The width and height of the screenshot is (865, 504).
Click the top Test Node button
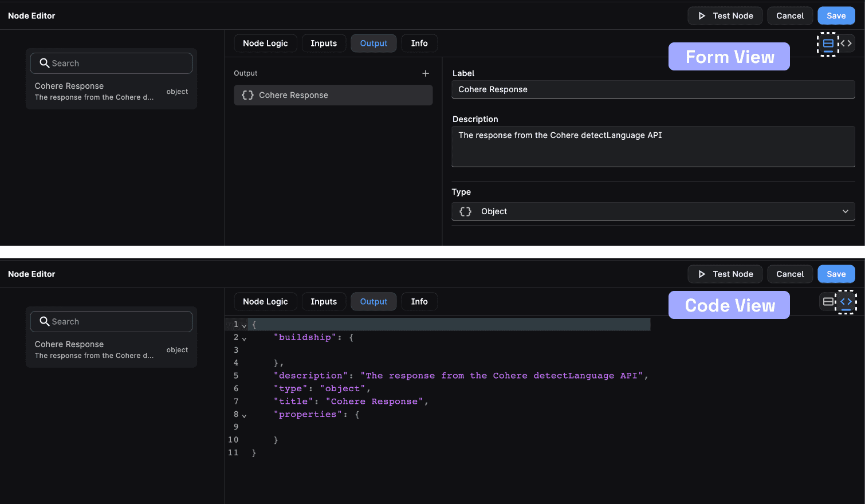point(725,16)
